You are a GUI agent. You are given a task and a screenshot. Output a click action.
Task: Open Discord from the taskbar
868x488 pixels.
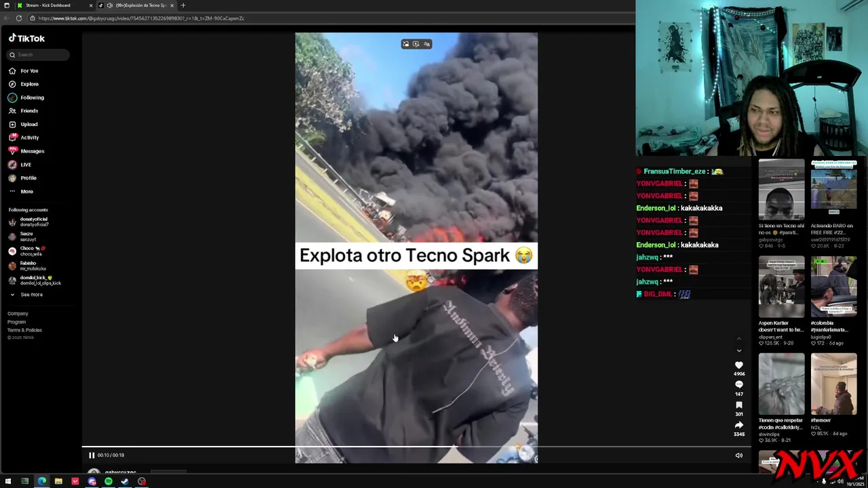(x=92, y=481)
